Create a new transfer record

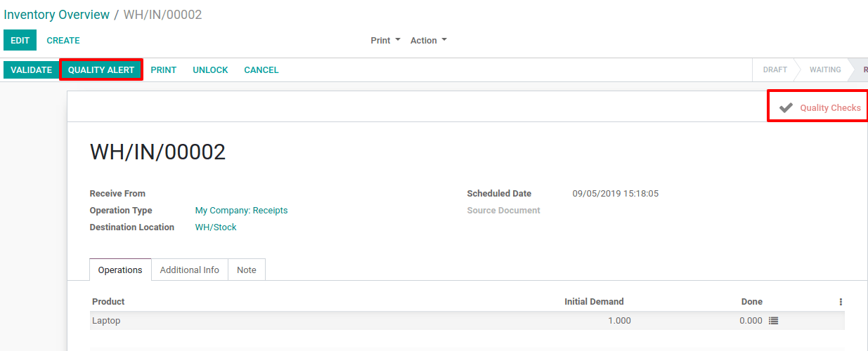click(x=63, y=41)
